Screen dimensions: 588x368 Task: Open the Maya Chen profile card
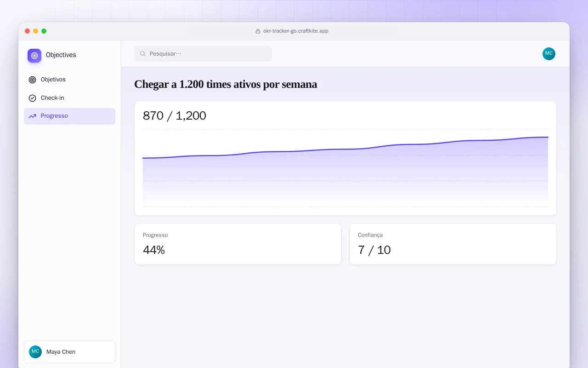point(69,352)
